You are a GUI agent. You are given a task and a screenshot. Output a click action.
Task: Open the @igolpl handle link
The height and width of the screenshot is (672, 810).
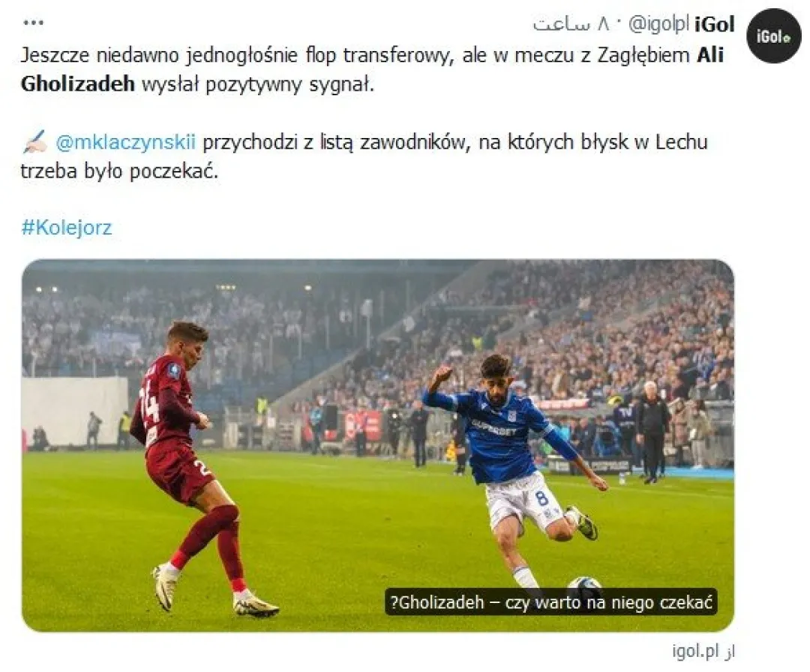pos(658,24)
